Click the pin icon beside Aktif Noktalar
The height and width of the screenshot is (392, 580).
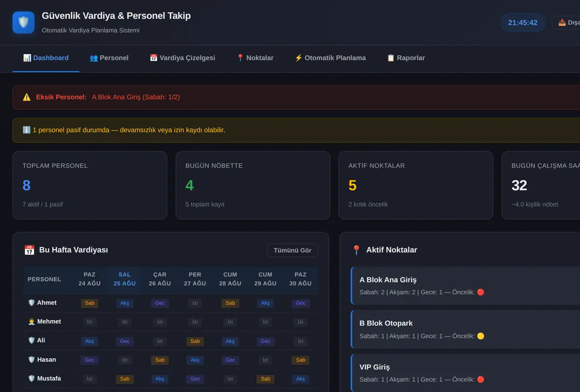click(356, 250)
